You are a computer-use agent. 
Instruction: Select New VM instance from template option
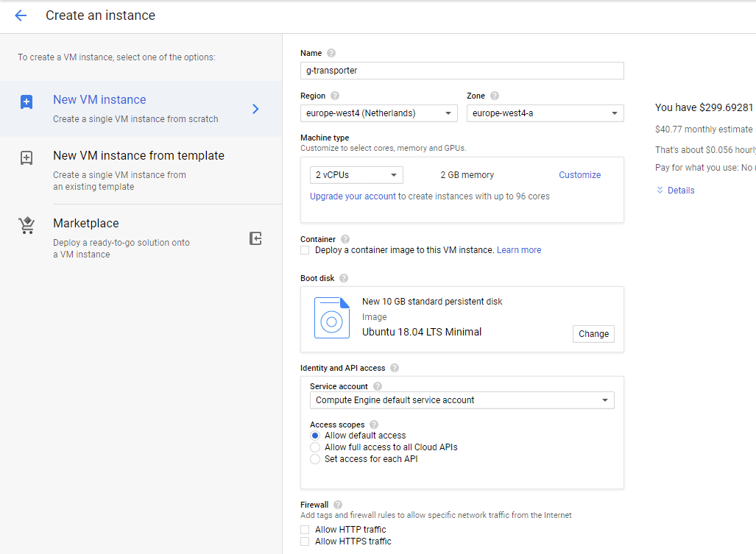point(138,156)
